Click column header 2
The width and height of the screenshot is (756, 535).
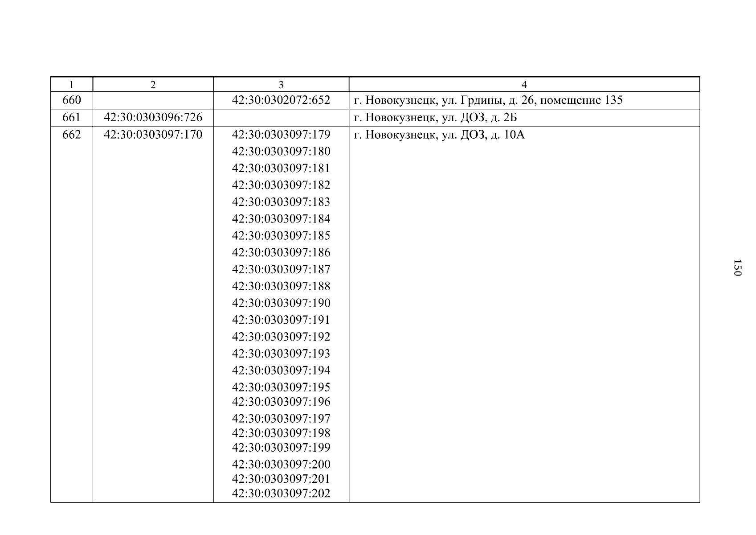tap(153, 85)
